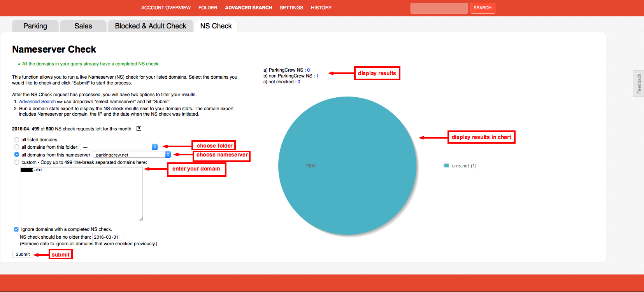644x292 pixels.
Task: Select the 'all listed domains' radio button
Action: coord(16,140)
